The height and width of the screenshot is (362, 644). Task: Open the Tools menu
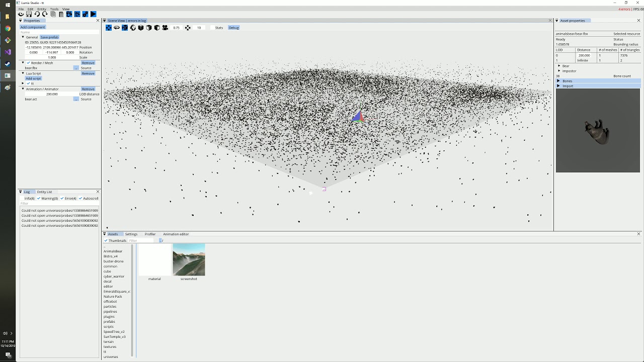tap(54, 9)
